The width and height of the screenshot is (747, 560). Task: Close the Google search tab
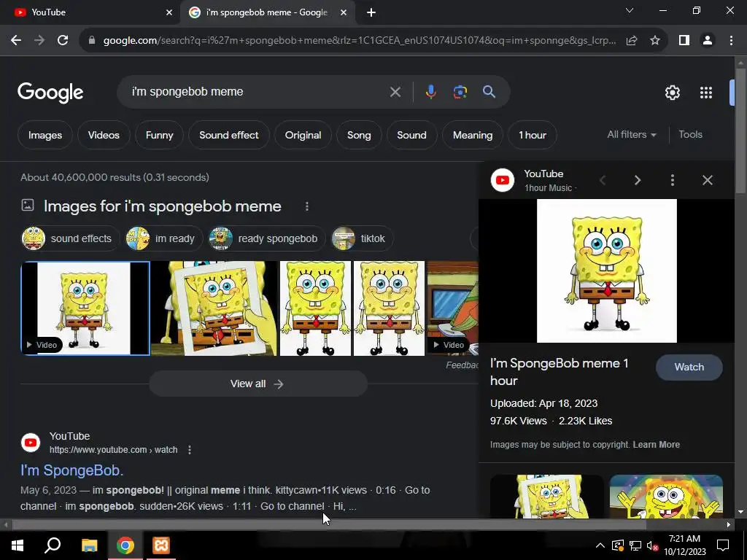click(x=344, y=12)
